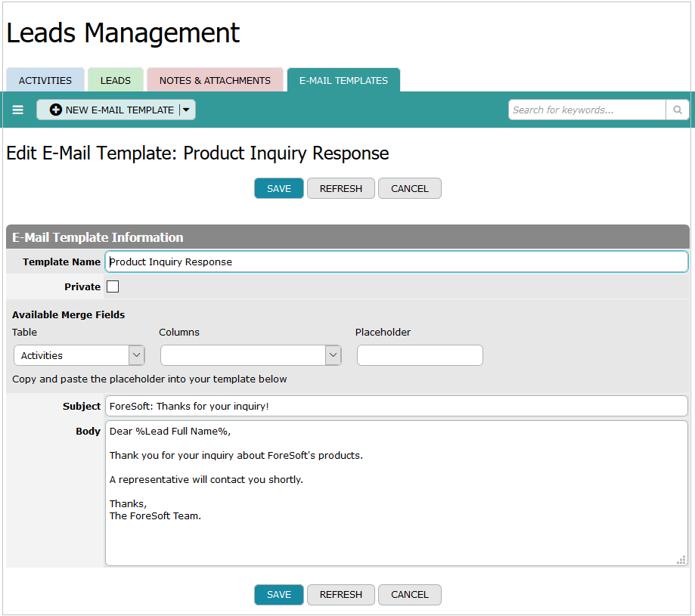Click the Placeholder text box
The height and width of the screenshot is (616, 695).
coord(420,355)
